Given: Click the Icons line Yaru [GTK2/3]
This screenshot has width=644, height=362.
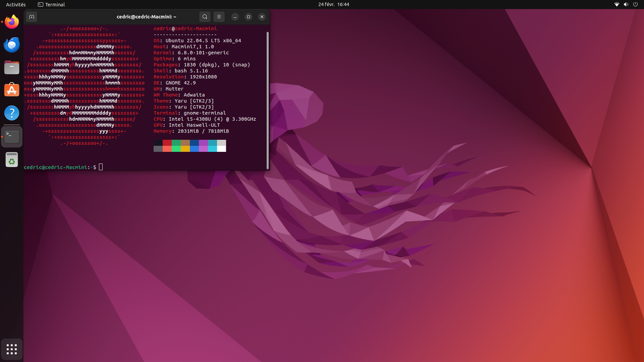Looking at the screenshot, I should tap(184, 107).
